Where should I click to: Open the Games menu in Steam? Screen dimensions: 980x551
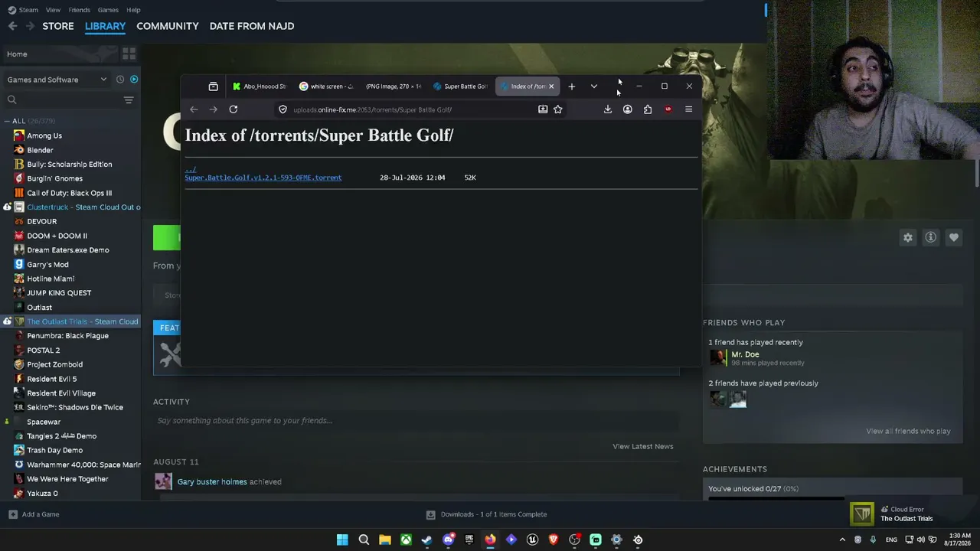click(108, 10)
